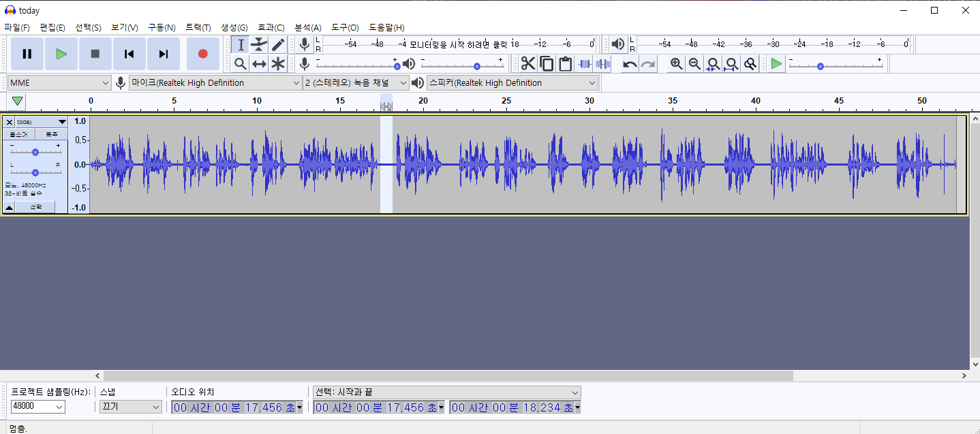980x434 pixels.
Task: Play at speed using small green play icon
Action: coord(776,64)
